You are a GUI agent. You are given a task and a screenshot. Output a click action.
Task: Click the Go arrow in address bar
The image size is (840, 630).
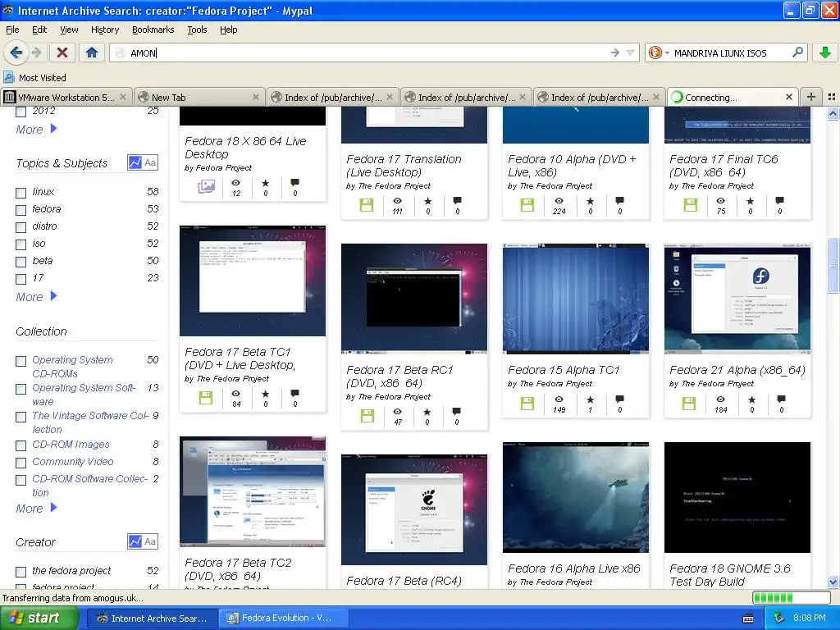pyautogui.click(x=615, y=52)
